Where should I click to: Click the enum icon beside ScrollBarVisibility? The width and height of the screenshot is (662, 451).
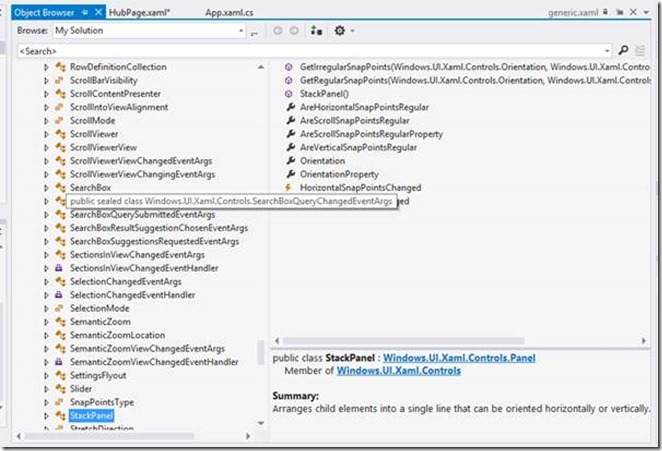point(59,80)
